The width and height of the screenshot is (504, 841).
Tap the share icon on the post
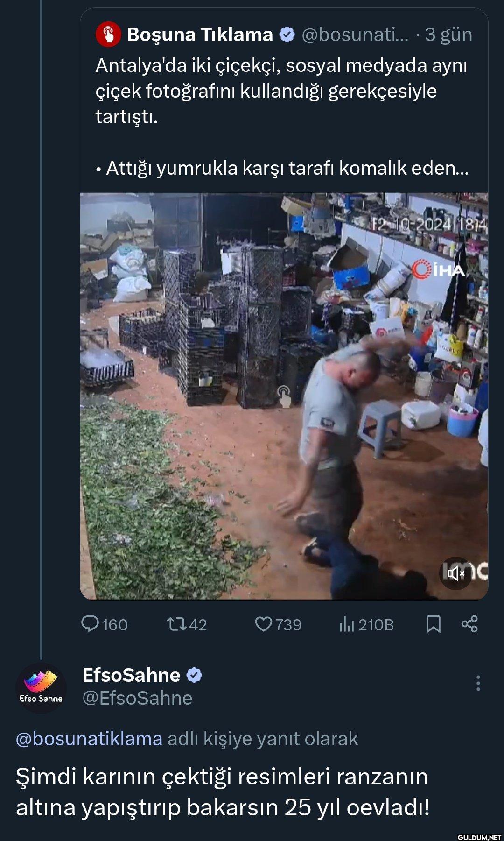pyautogui.click(x=469, y=624)
